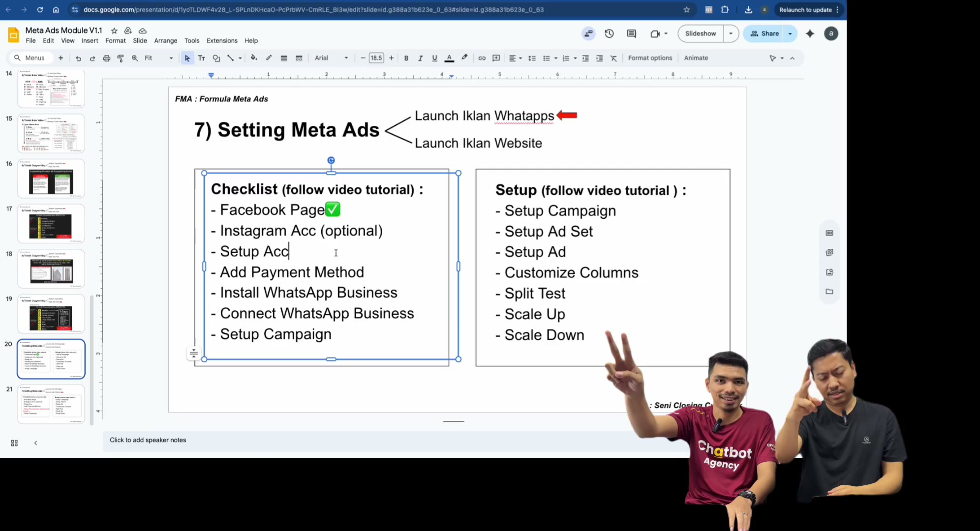Click the Insert link icon
The height and width of the screenshot is (531, 980).
tap(482, 58)
